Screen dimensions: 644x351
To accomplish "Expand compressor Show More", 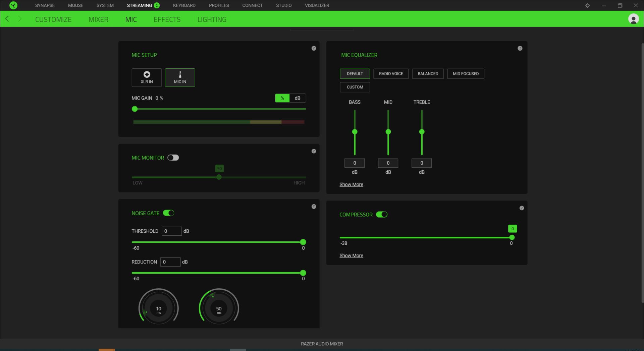I will tap(351, 255).
